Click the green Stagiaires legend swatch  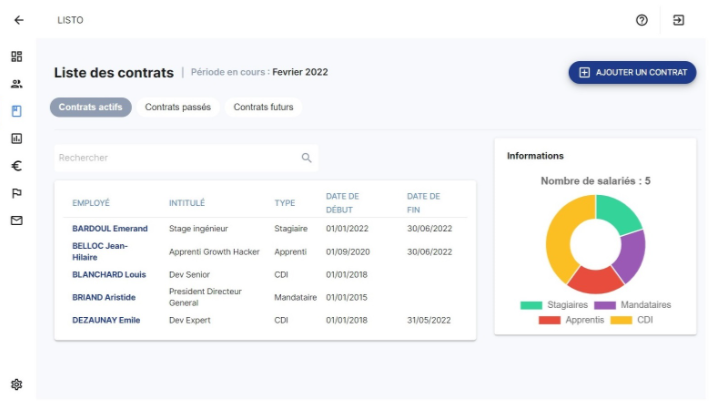(531, 305)
